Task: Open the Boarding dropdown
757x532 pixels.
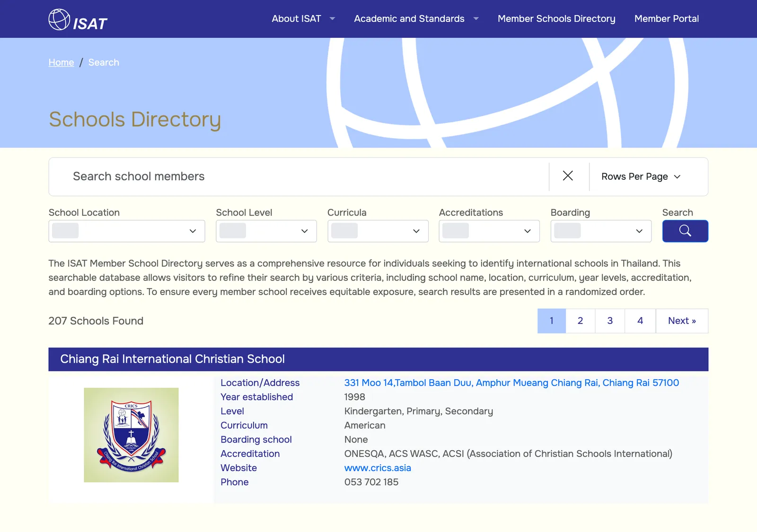Action: (601, 231)
